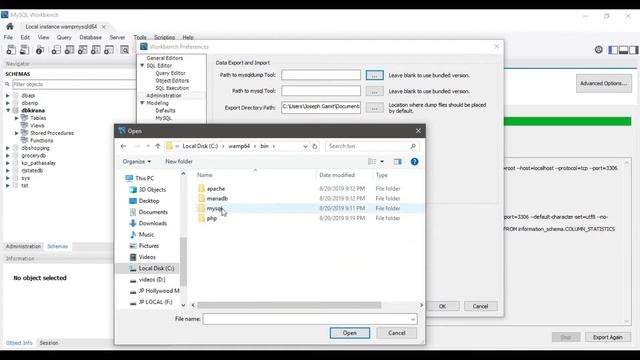This screenshot has height=360, width=640.
Task: Open the File name combo dropdown
Action: click(413, 319)
